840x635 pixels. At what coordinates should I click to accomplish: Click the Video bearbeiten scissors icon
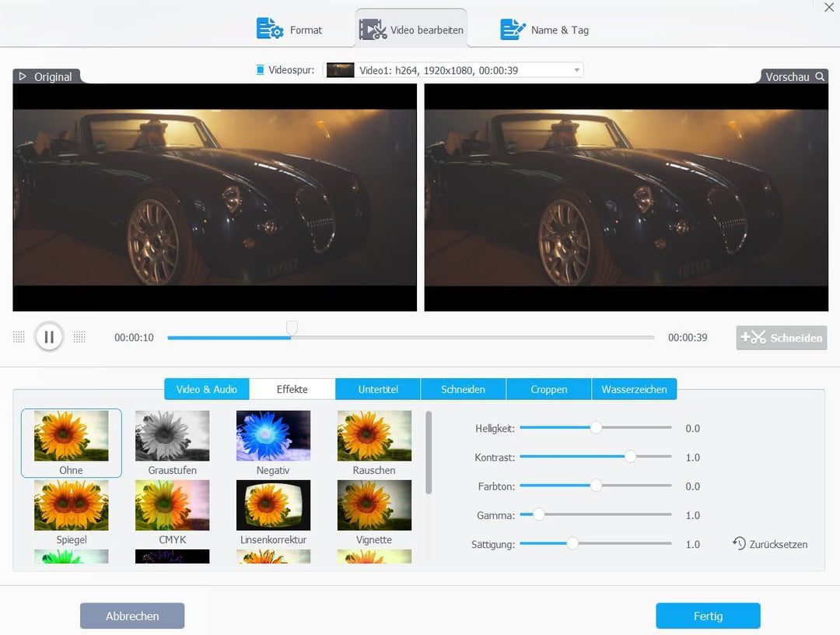tap(373, 30)
